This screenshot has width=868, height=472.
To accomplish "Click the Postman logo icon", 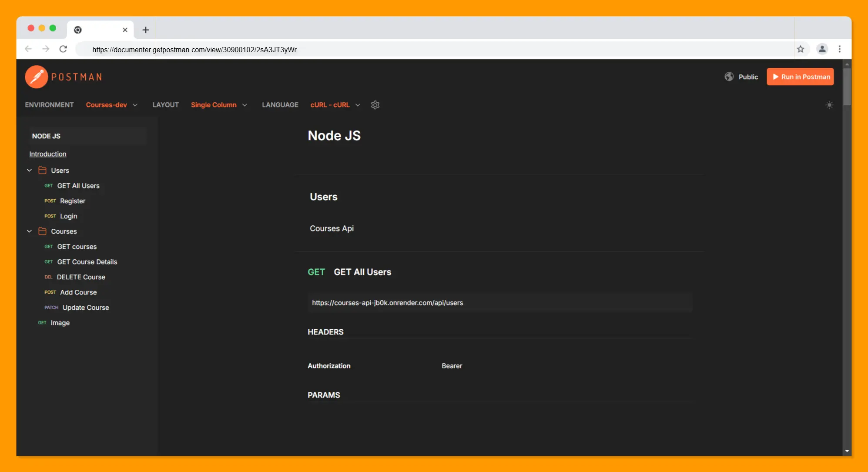I will click(37, 77).
